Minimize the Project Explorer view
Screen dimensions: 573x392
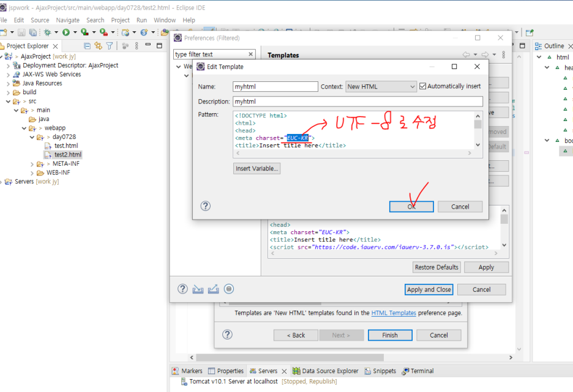click(x=148, y=45)
